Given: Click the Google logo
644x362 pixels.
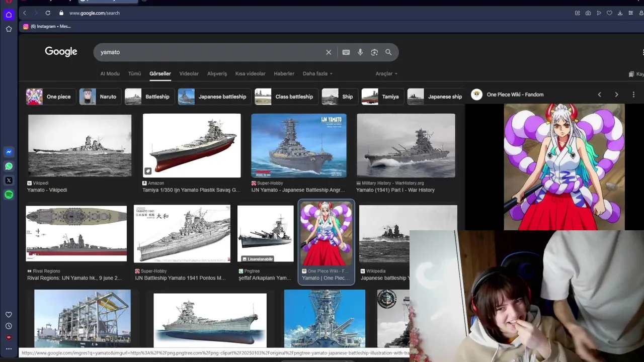Looking at the screenshot, I should [x=61, y=52].
